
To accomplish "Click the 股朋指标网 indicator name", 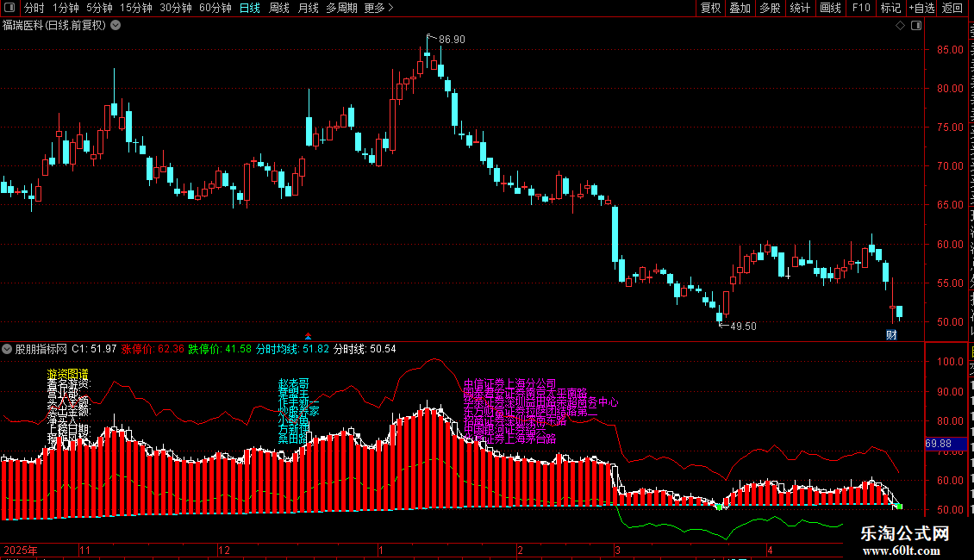I will [x=41, y=349].
